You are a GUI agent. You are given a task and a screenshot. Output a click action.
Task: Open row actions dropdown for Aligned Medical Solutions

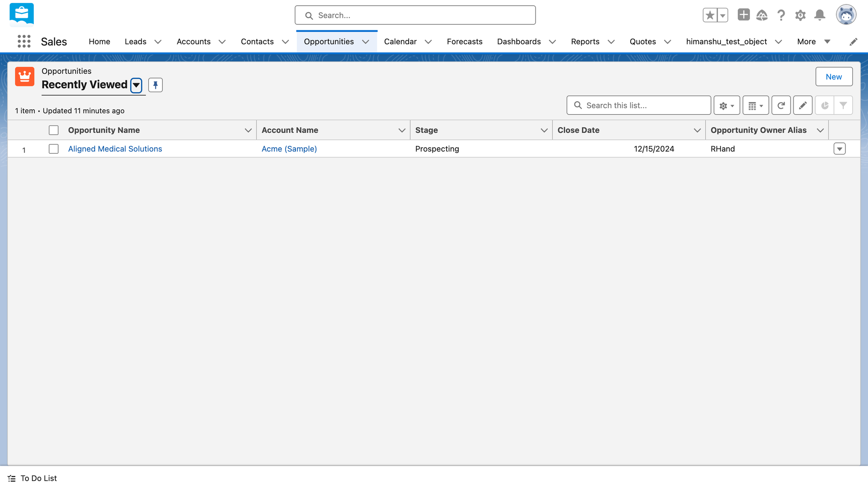(839, 149)
